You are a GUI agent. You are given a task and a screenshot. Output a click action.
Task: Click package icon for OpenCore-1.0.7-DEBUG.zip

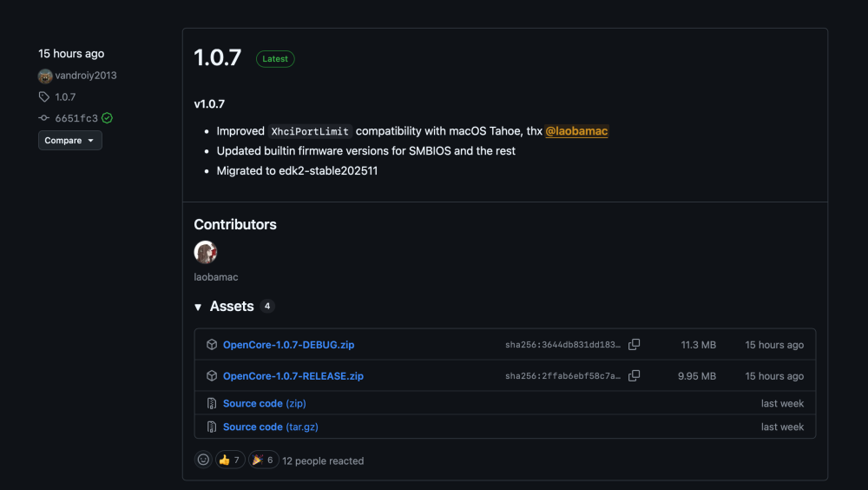pyautogui.click(x=212, y=345)
